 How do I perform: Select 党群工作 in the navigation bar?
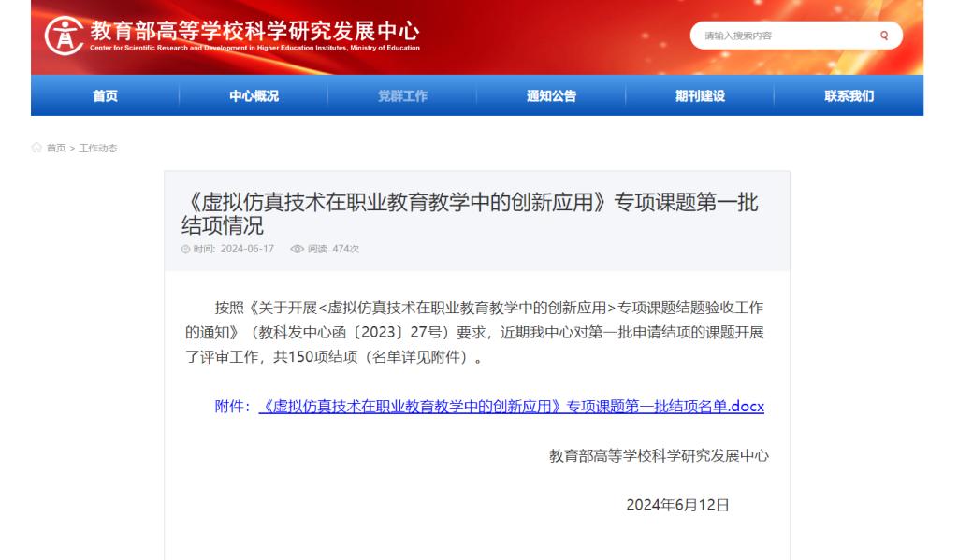click(x=402, y=95)
